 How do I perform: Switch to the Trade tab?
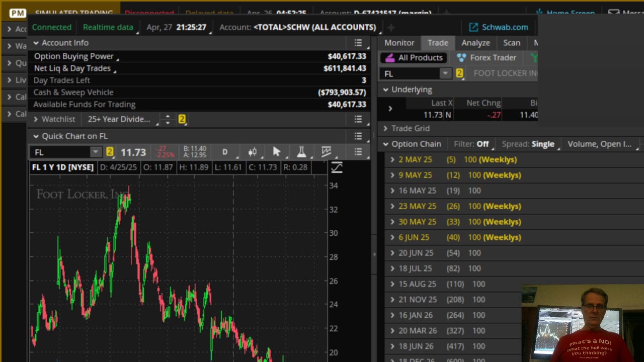tap(438, 43)
